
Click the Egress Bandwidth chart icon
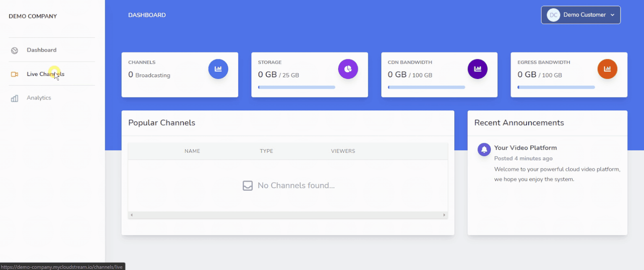[x=607, y=69]
